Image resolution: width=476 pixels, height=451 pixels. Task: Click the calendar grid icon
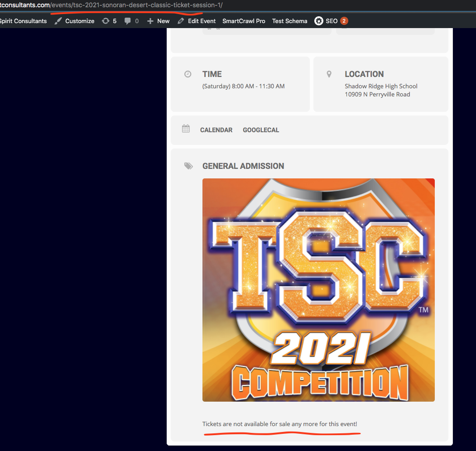[x=186, y=129]
